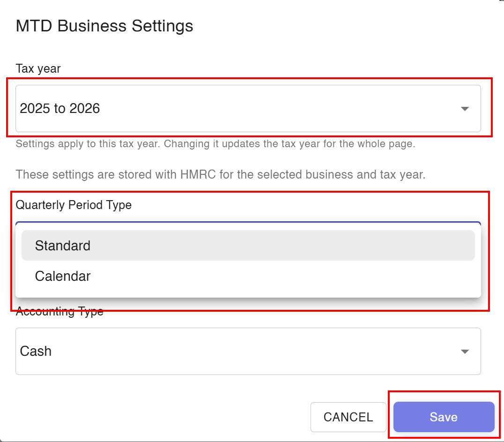Viewport: 504px width, 442px height.
Task: Select the Standard quarterly period option
Action: click(248, 246)
